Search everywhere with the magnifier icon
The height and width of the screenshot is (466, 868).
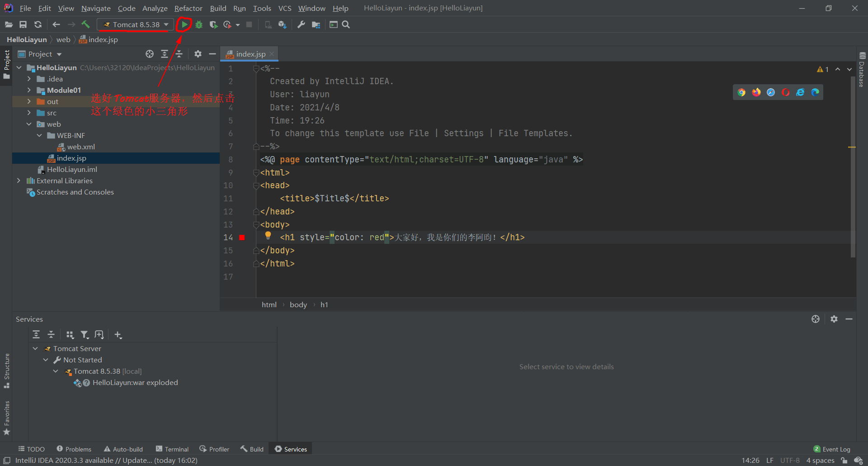click(x=346, y=24)
